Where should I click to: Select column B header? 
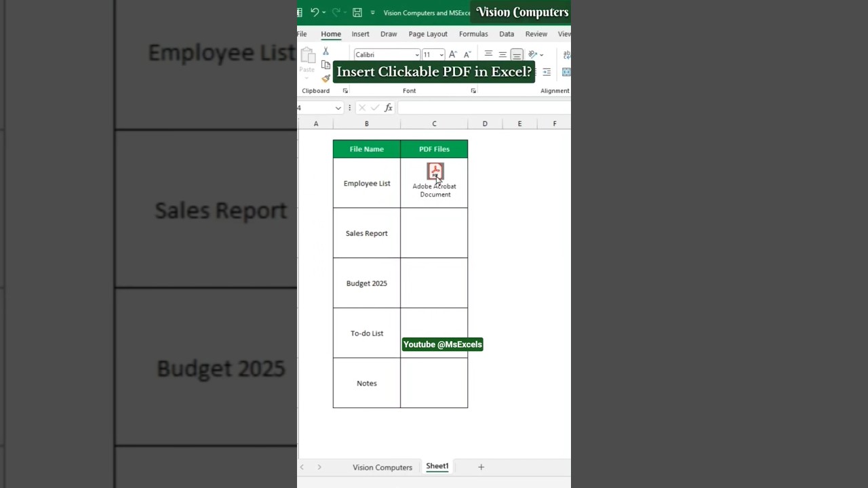(367, 123)
